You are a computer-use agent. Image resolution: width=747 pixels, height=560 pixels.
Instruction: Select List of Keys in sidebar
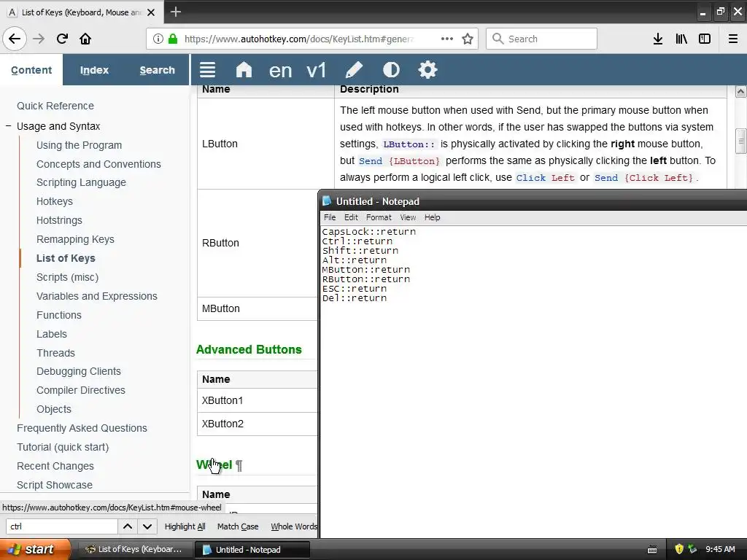pyautogui.click(x=66, y=258)
